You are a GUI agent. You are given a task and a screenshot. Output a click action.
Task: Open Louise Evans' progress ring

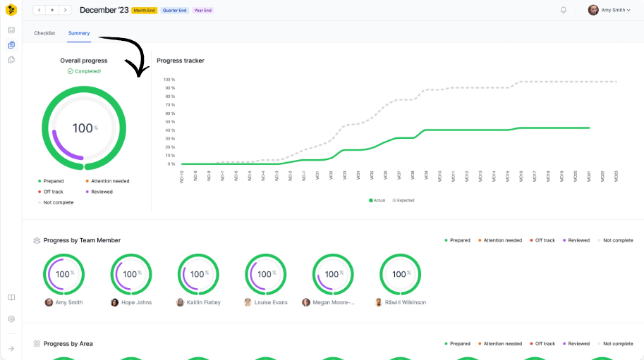[x=266, y=274]
